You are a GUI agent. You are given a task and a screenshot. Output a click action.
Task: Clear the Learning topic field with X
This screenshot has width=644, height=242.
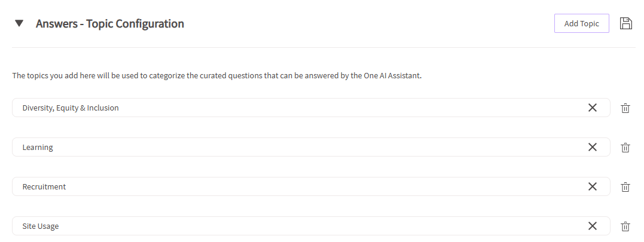pyautogui.click(x=592, y=147)
